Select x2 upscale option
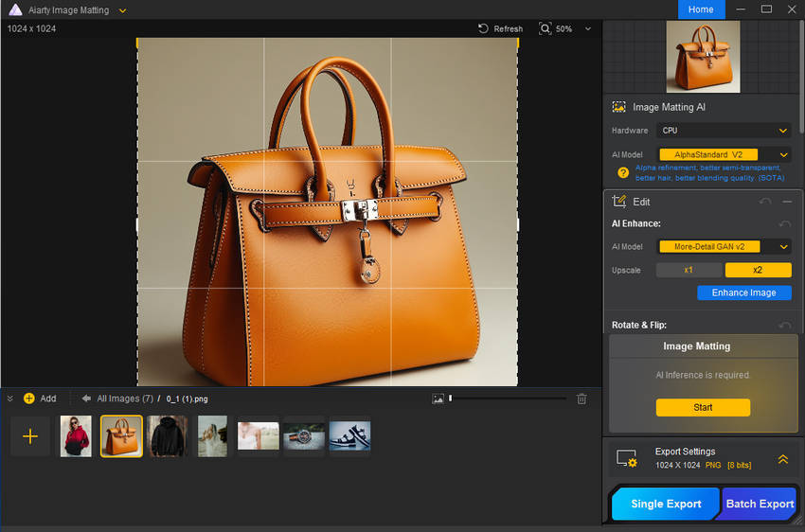The image size is (805, 532). tap(759, 270)
